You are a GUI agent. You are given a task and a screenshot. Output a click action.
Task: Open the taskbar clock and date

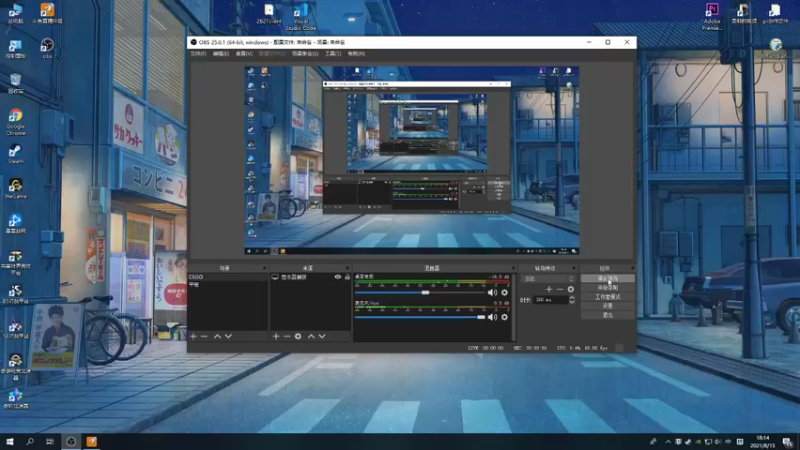click(x=762, y=441)
